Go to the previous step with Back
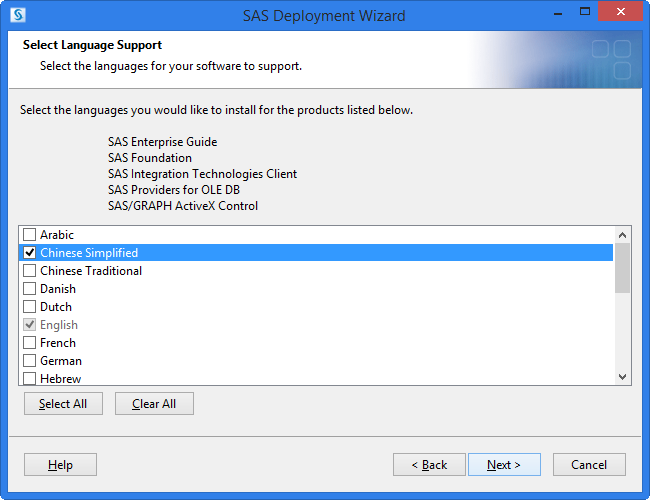 pos(429,465)
